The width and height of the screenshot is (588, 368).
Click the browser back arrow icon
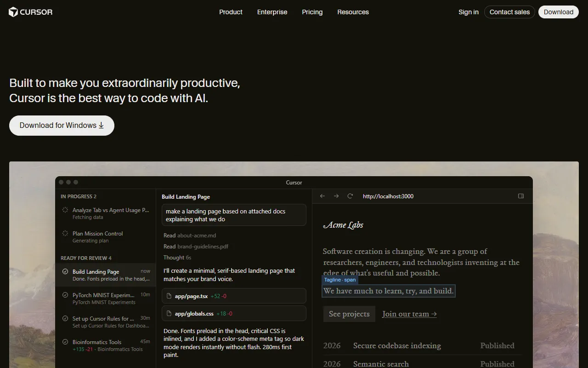coord(322,196)
